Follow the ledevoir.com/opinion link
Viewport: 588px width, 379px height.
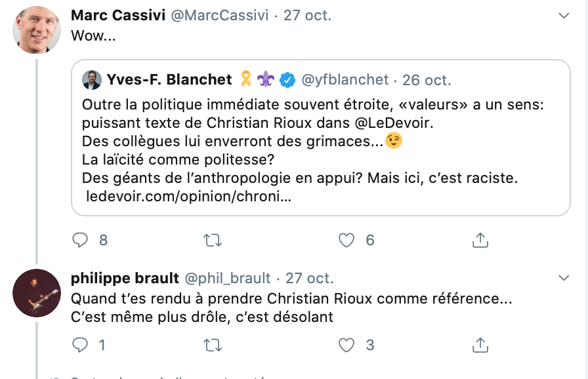188,196
